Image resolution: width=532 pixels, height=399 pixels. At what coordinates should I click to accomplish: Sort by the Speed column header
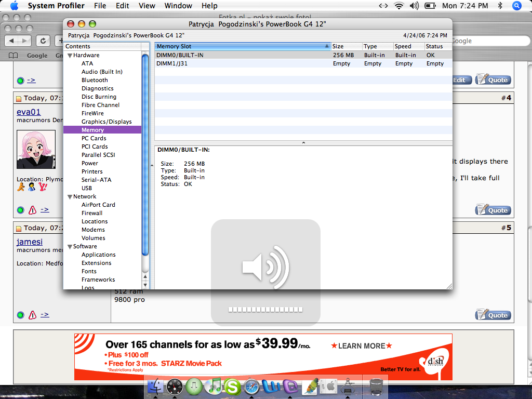(408, 46)
